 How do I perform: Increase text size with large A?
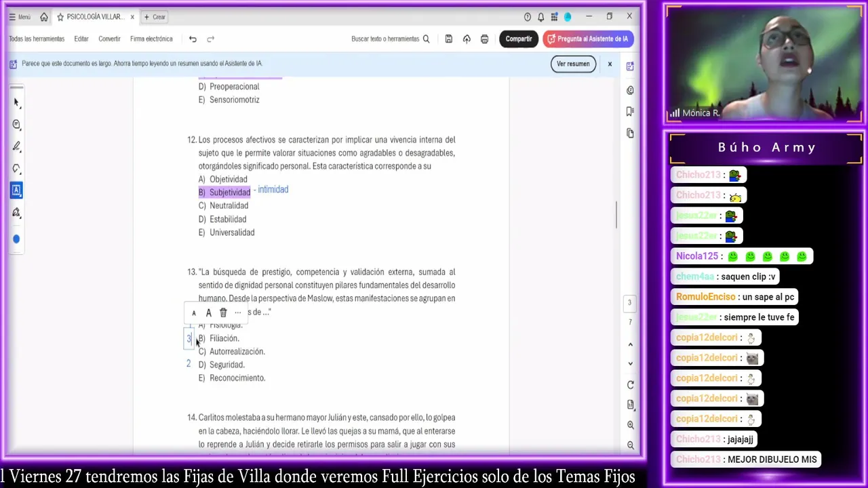tap(208, 312)
